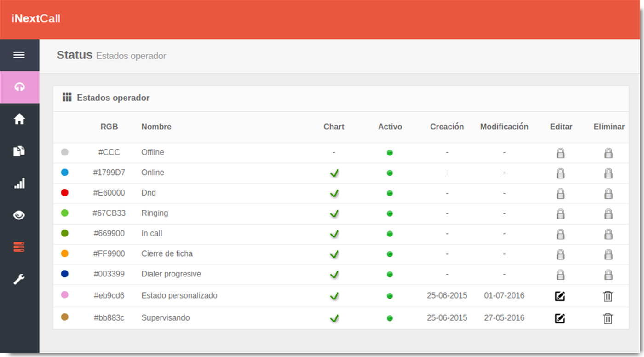Go to the Home sidebar icon
The width and height of the screenshot is (644, 357).
tap(19, 119)
